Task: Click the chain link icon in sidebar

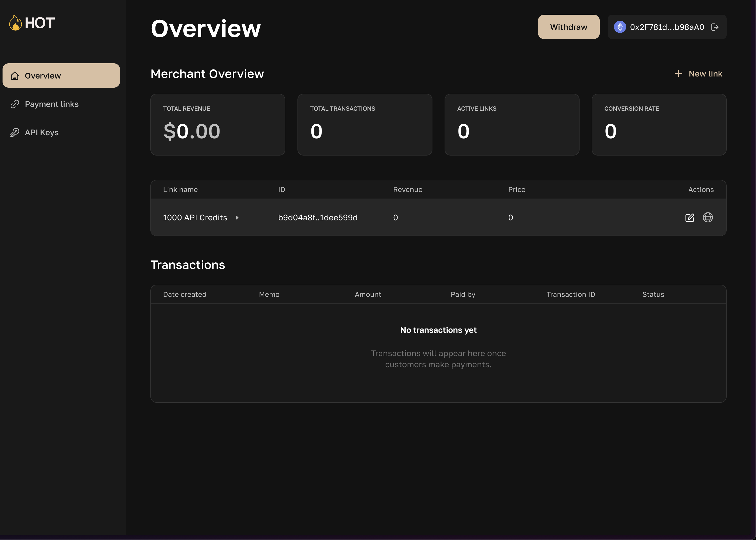Action: (x=15, y=104)
